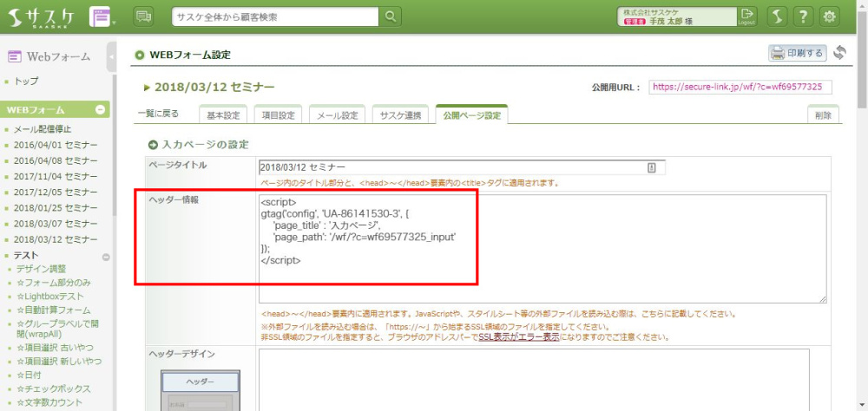The image size is (868, 411).
Task: Open トップ in the sidebar
Action: click(x=26, y=81)
